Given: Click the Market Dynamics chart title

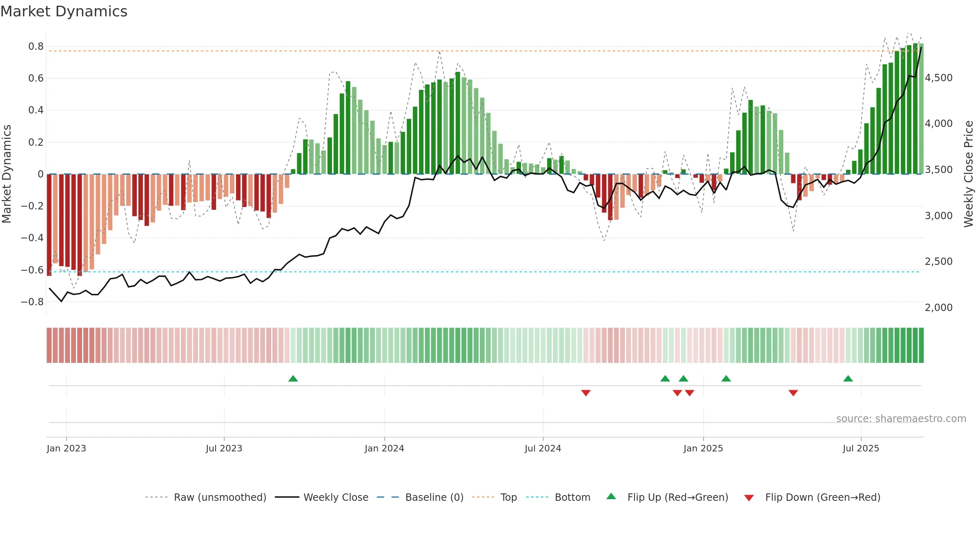Looking at the screenshot, I should click(x=64, y=11).
